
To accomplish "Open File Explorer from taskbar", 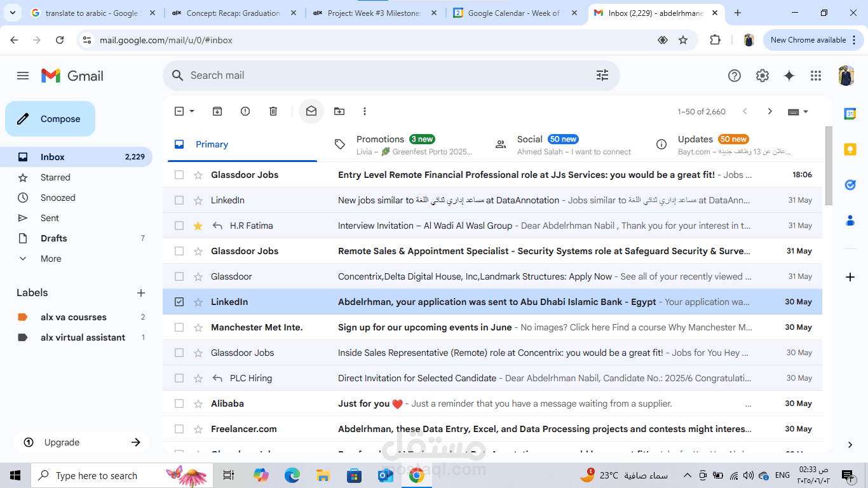I will [x=323, y=475].
